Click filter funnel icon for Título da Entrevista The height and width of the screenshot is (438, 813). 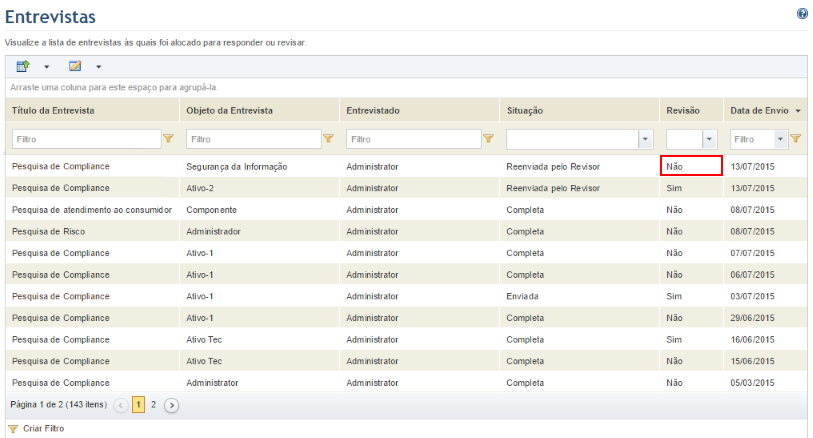[169, 138]
